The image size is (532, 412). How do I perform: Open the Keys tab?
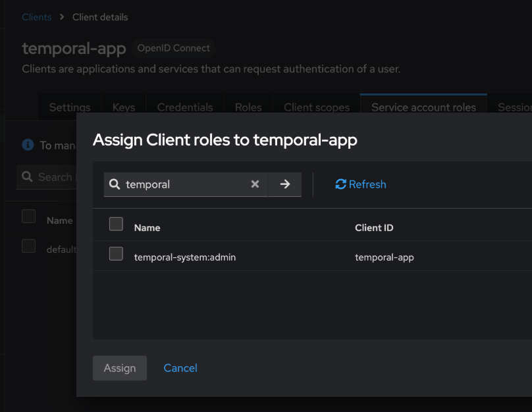(124, 107)
